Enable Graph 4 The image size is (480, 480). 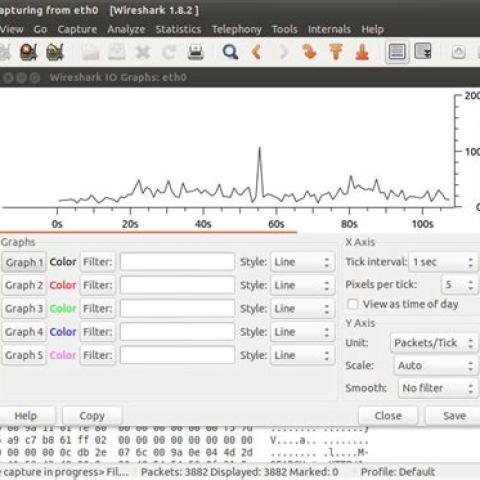[24, 332]
